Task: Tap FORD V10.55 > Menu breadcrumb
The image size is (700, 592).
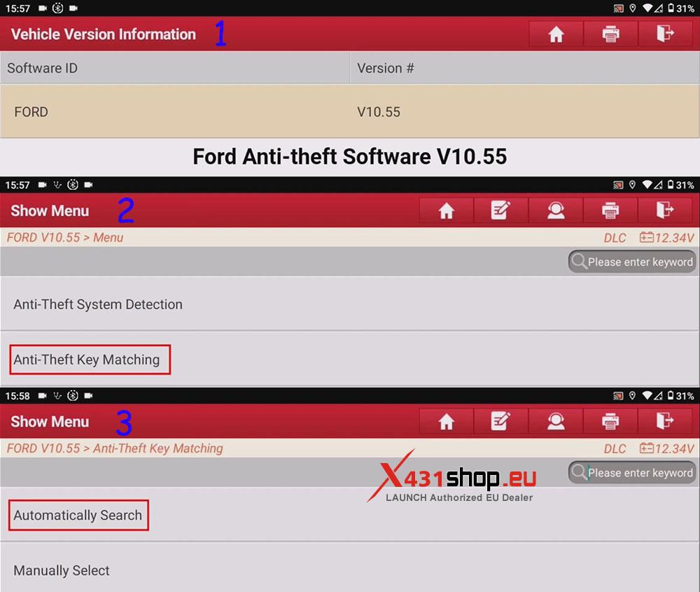Action: pyautogui.click(x=65, y=238)
